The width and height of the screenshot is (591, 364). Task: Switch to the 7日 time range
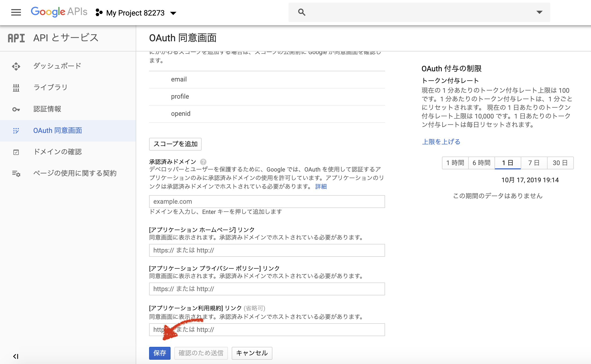pos(534,163)
